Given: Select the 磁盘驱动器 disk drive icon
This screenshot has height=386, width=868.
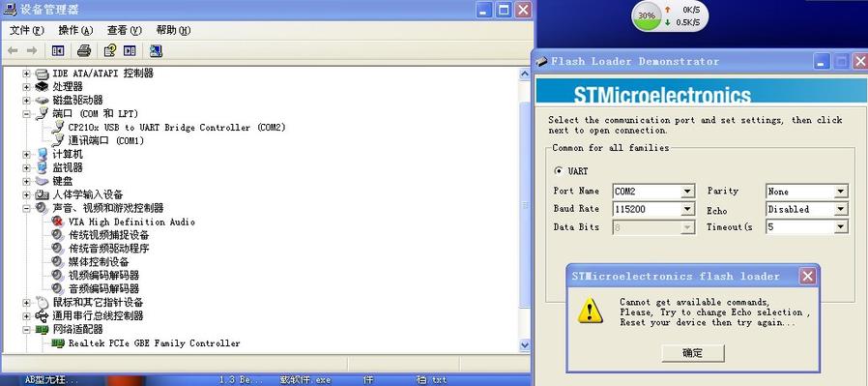Looking at the screenshot, I should tap(43, 101).
